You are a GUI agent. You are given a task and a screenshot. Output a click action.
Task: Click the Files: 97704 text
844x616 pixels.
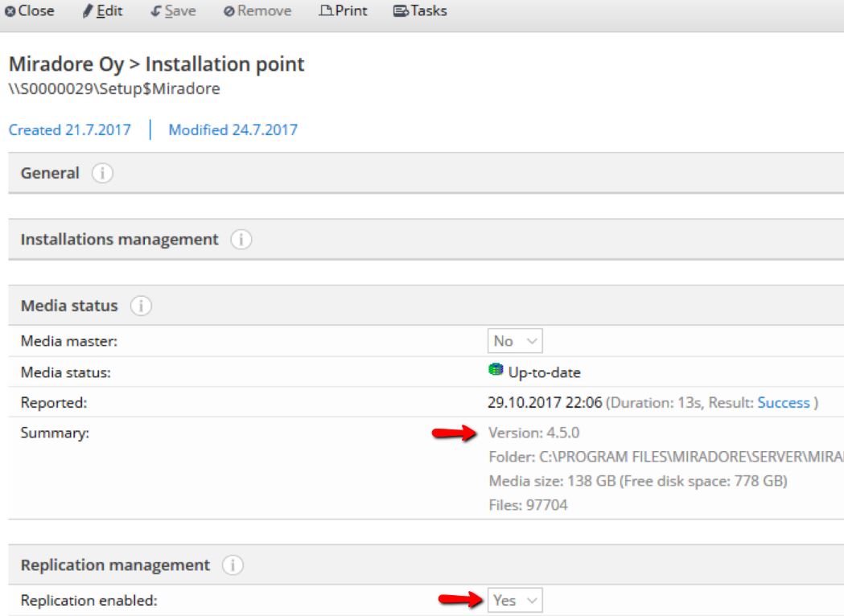pos(528,505)
